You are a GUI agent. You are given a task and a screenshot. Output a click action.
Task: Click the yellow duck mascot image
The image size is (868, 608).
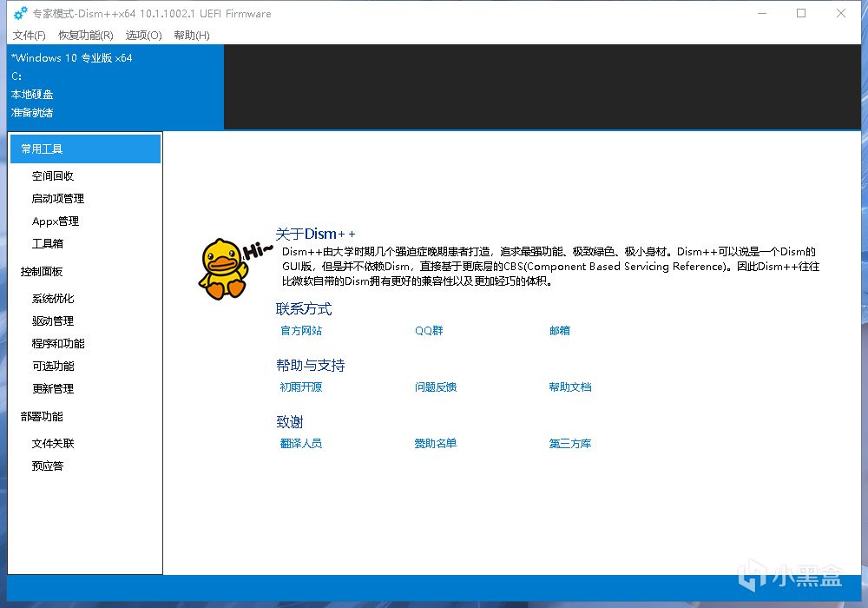pyautogui.click(x=225, y=269)
